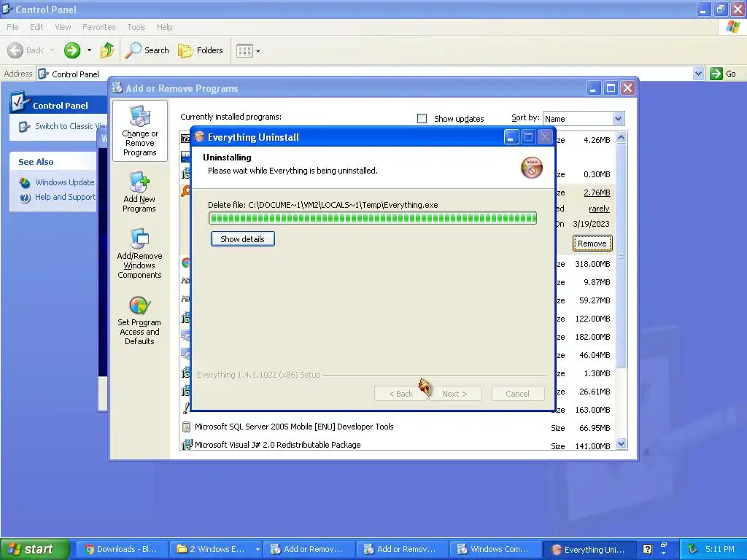The width and height of the screenshot is (747, 560).
Task: Select Set Program Access and Defaults
Action: 139,319
